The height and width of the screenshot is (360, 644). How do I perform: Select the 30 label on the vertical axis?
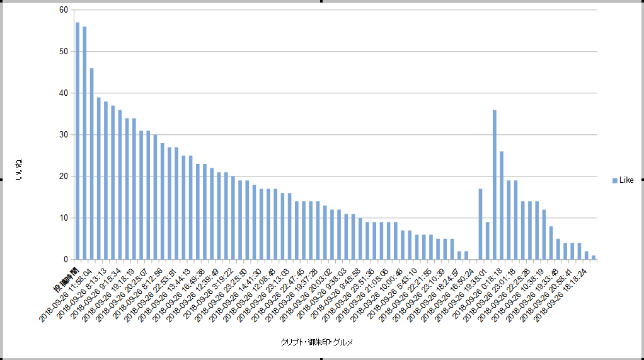point(64,135)
